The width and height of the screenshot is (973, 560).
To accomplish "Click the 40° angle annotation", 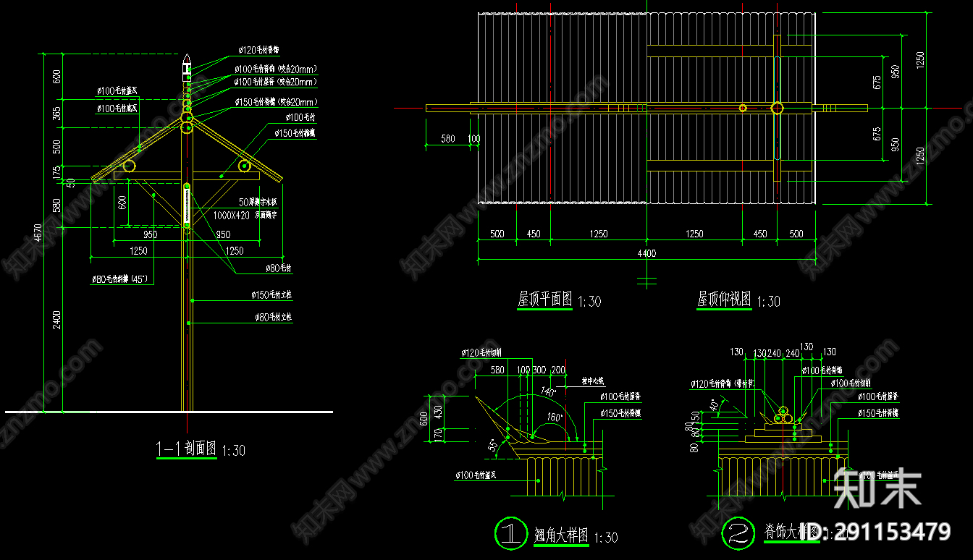I will click(x=715, y=404).
